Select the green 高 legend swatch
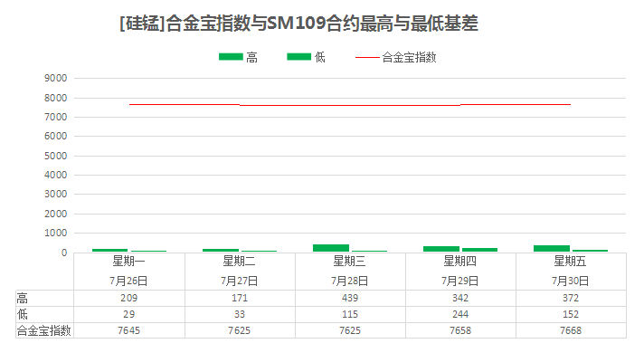This screenshot has height=353, width=644. click(x=231, y=57)
